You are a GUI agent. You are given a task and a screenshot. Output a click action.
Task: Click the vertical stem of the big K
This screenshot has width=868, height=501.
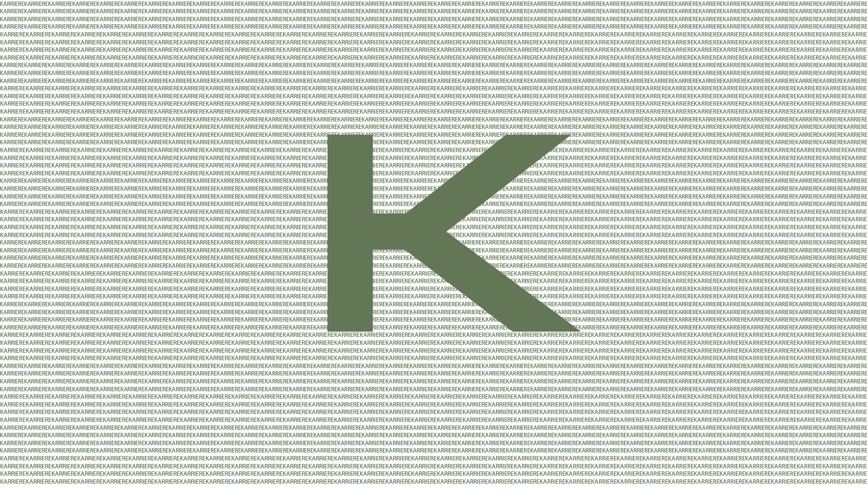(x=350, y=232)
